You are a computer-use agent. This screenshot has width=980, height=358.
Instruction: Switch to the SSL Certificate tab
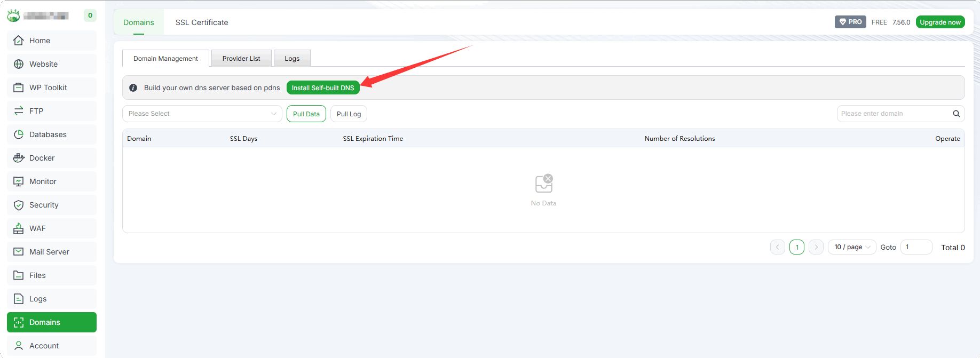click(202, 22)
